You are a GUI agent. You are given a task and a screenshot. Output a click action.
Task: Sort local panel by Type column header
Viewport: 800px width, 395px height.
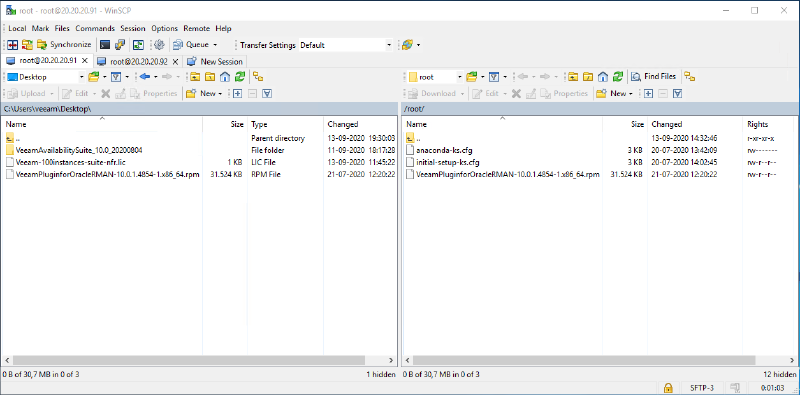[286, 124]
